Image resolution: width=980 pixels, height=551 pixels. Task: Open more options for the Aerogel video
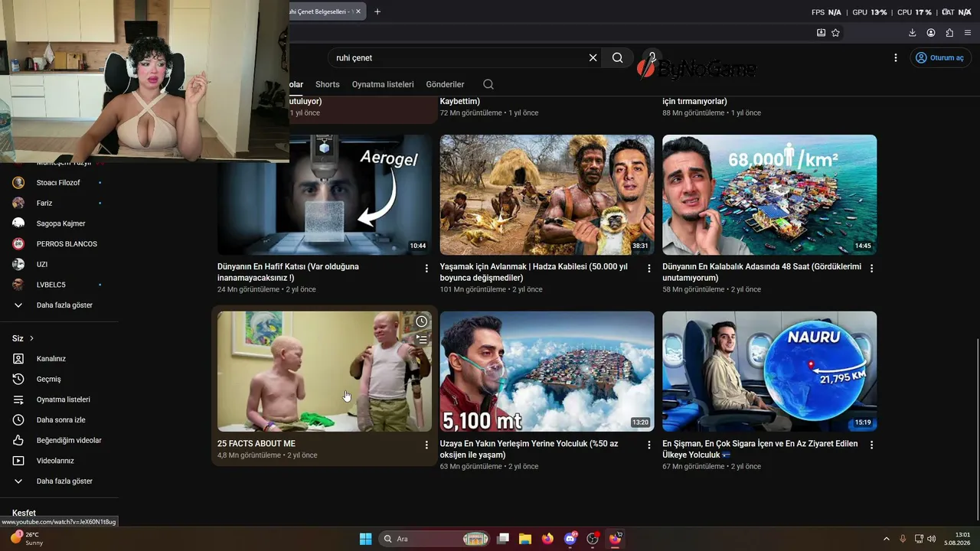(426, 269)
